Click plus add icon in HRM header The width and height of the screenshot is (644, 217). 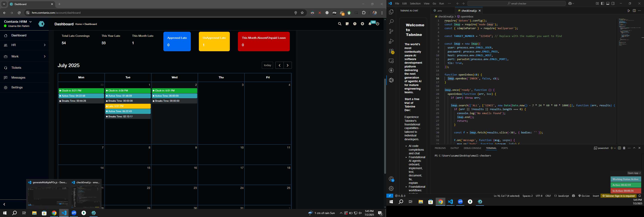(362, 24)
